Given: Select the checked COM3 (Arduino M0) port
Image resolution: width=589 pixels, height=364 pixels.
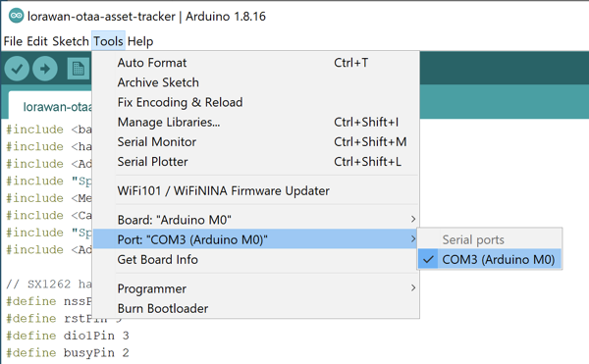Looking at the screenshot, I should tap(490, 259).
